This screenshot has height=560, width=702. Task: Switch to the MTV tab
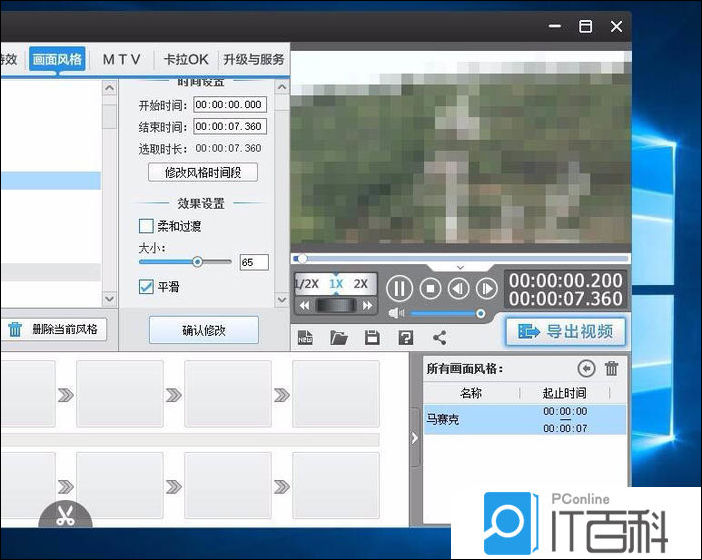[x=122, y=59]
